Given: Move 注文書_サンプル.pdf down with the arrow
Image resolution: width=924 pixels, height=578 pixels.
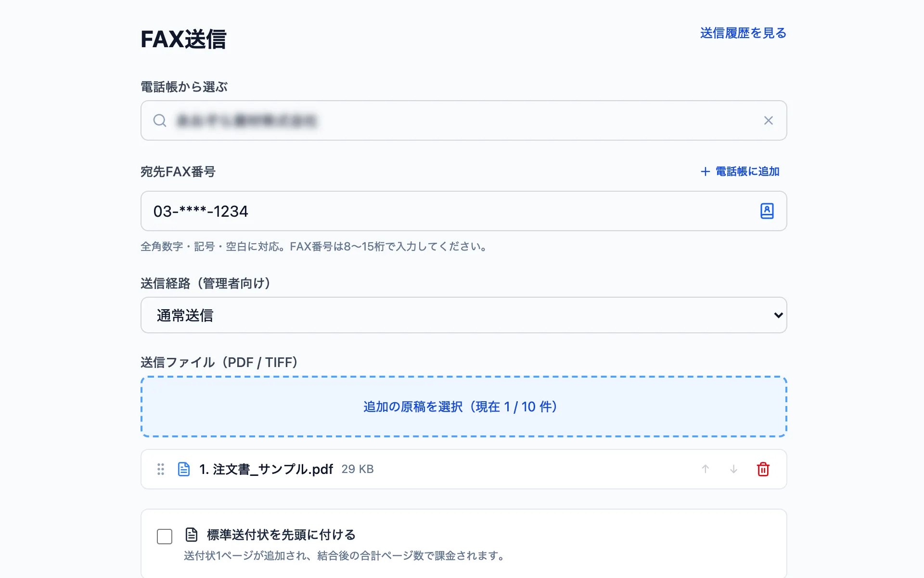Looking at the screenshot, I should [x=734, y=469].
